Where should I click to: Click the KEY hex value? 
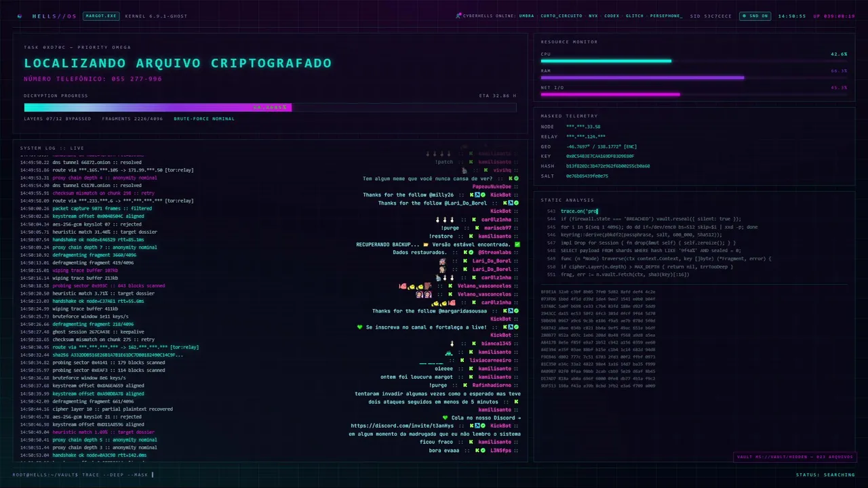pyautogui.click(x=600, y=156)
